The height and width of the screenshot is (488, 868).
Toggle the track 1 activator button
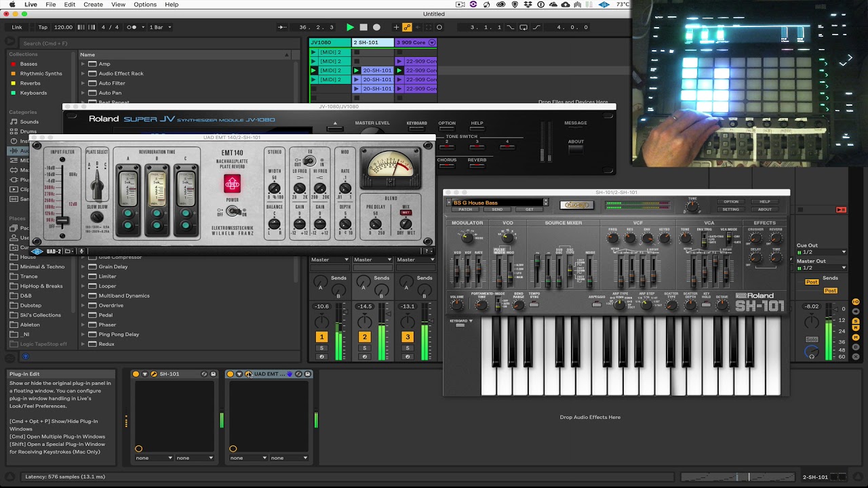coord(321,337)
